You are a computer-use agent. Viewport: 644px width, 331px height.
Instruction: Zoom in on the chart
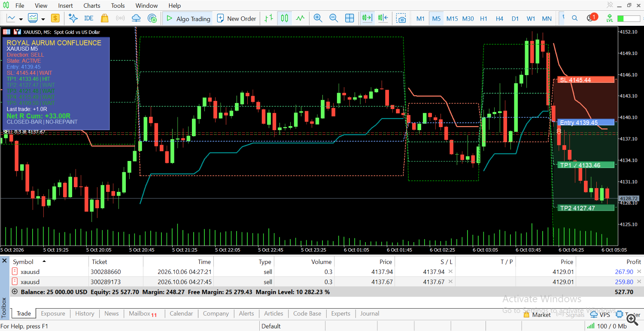318,18
